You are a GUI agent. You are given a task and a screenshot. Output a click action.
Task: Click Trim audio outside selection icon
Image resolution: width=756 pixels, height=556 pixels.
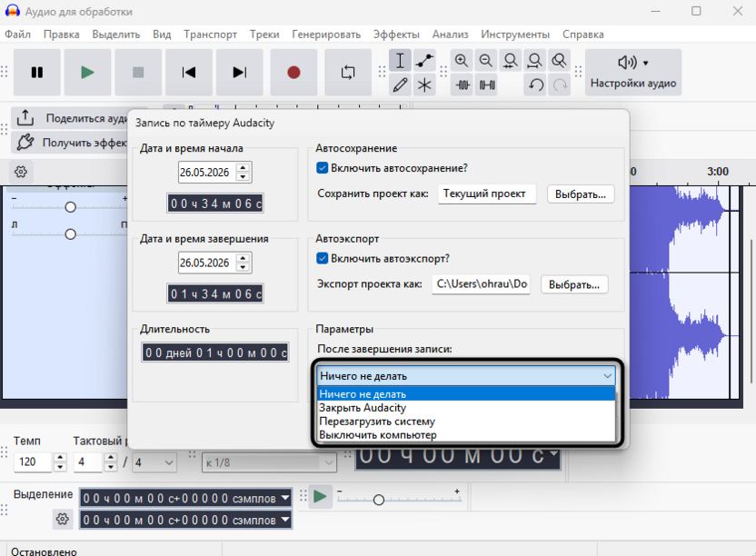(462, 85)
